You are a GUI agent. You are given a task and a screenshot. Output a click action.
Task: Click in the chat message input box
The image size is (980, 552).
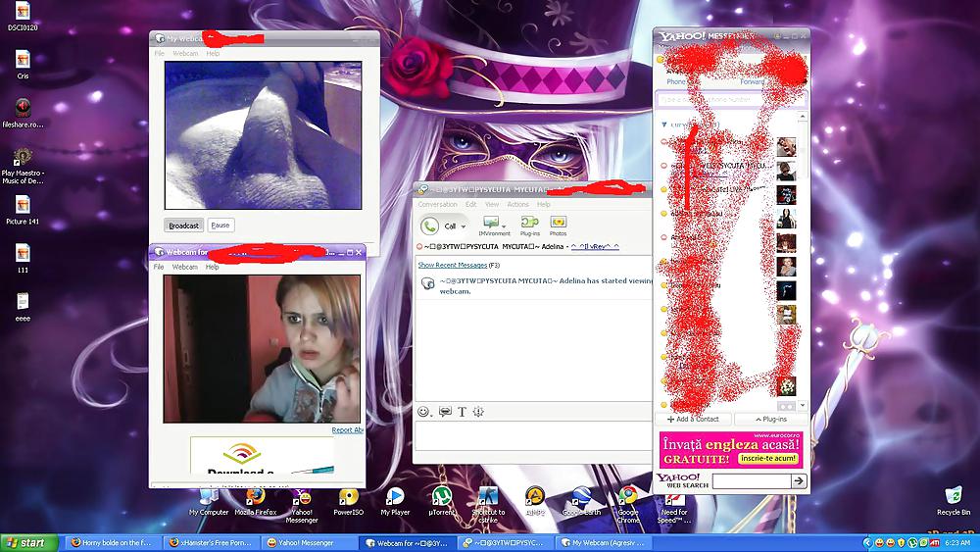click(x=532, y=435)
